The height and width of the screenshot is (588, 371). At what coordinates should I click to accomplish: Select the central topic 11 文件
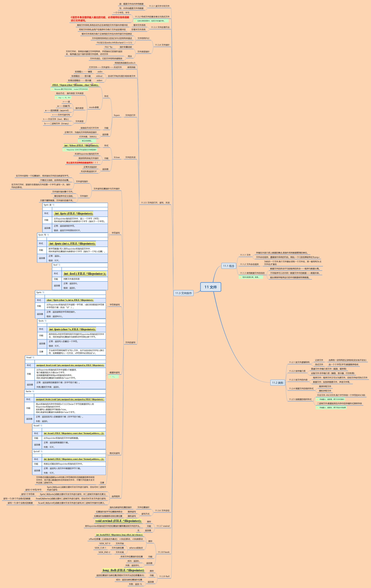point(210,287)
